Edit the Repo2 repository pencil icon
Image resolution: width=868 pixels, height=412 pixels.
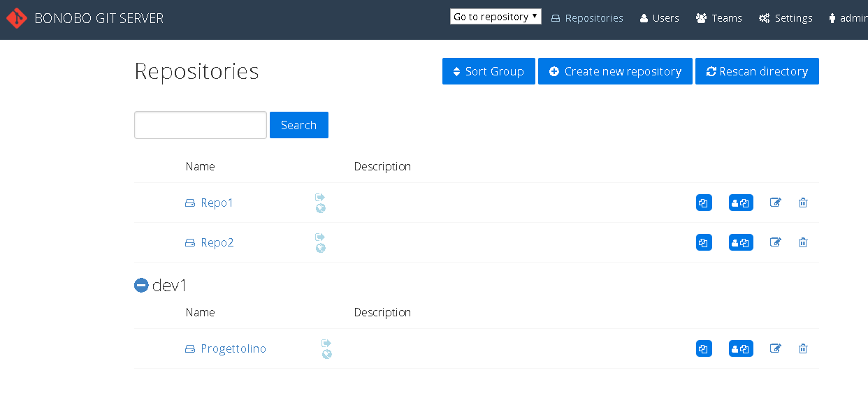point(775,242)
